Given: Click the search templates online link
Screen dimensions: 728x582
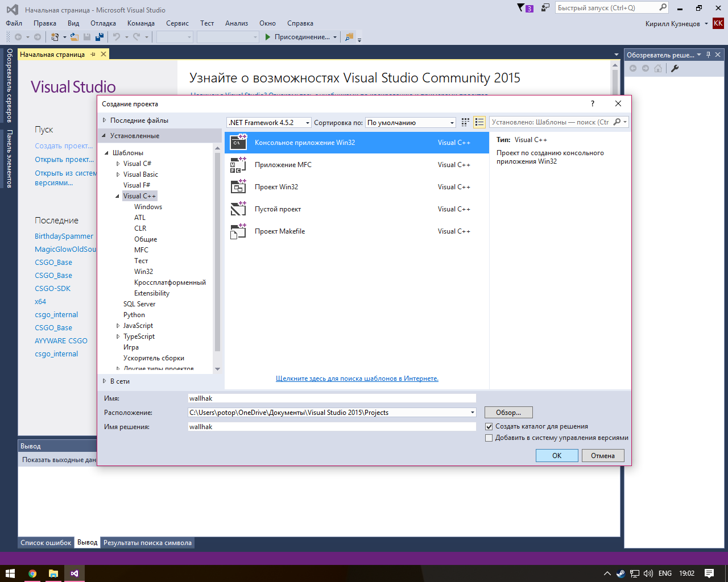Looking at the screenshot, I should [357, 379].
